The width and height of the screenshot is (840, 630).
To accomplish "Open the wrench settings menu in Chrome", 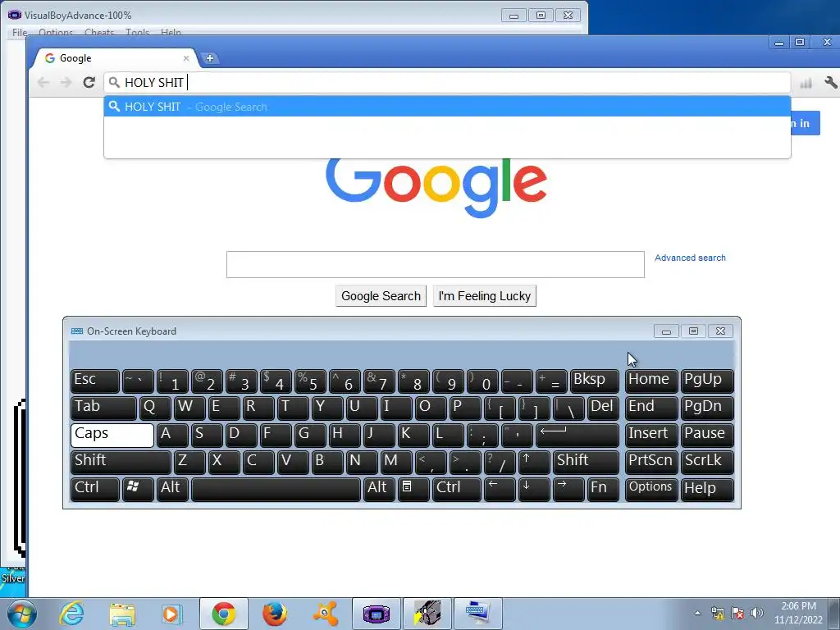I will (x=830, y=83).
